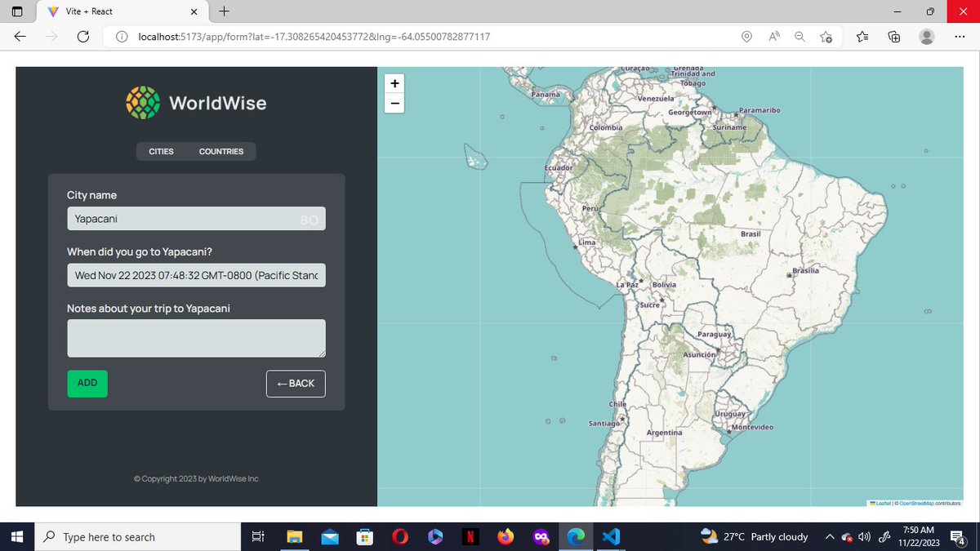
Task: Click the Brazil label on the map
Action: (751, 234)
